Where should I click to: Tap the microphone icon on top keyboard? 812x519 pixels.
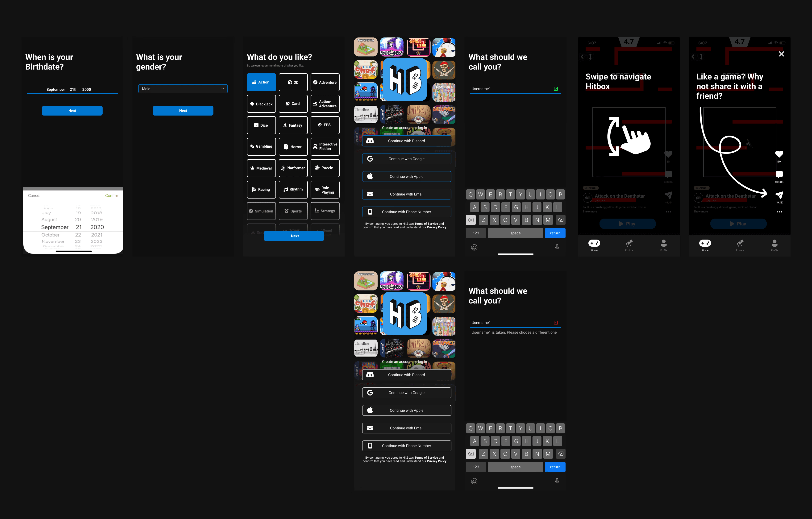[x=557, y=247]
